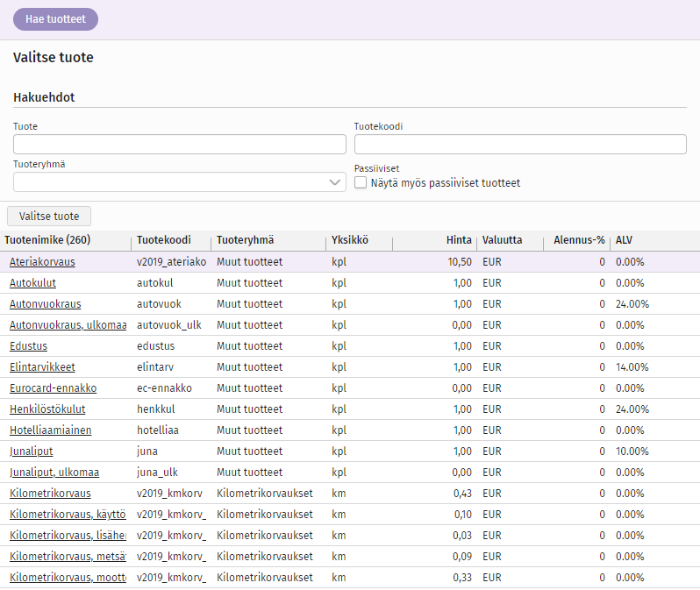Focus the Tuote search field
Viewport: 700px width, 590px height.
click(180, 145)
